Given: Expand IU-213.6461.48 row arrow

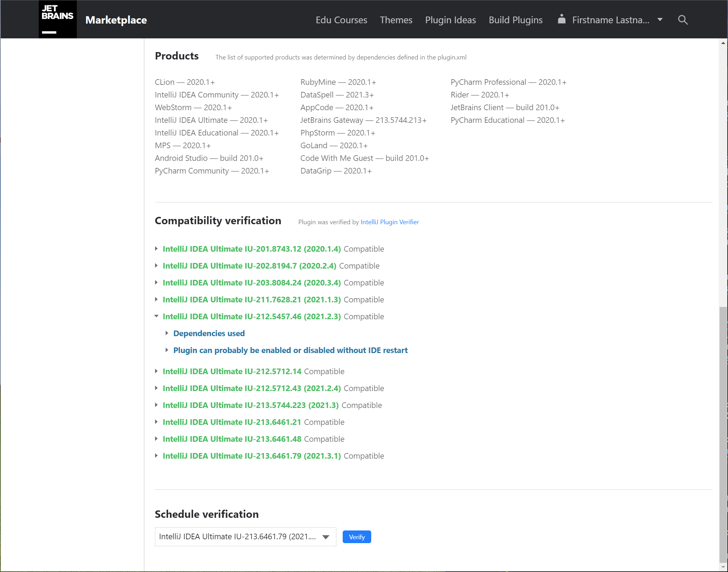Looking at the screenshot, I should pyautogui.click(x=156, y=439).
